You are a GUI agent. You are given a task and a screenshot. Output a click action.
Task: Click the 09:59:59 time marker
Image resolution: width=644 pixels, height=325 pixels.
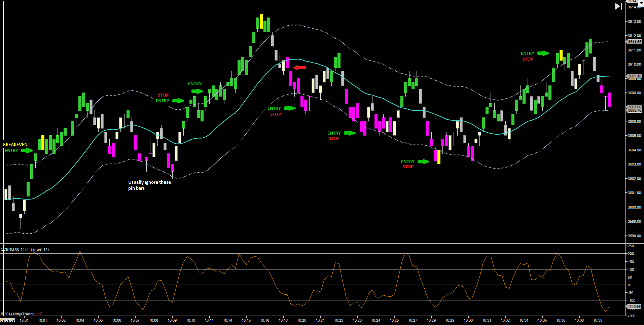7,320
